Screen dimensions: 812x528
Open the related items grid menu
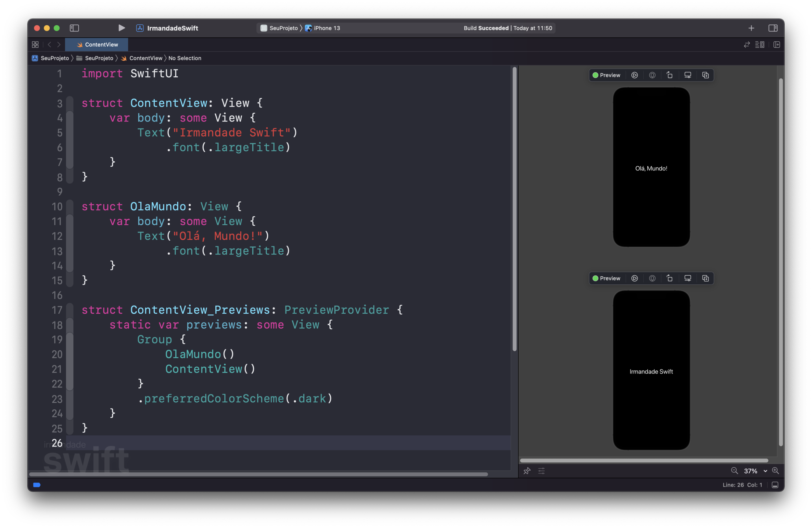[35, 45]
